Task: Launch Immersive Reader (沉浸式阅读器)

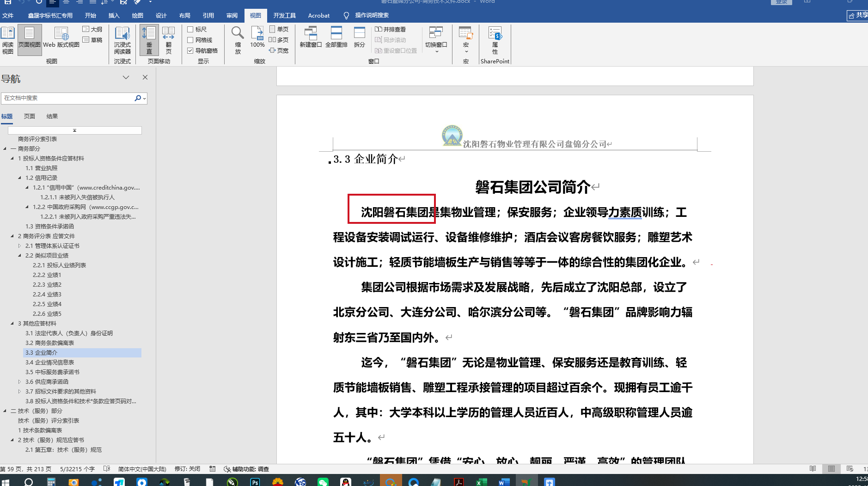Action: [x=122, y=40]
